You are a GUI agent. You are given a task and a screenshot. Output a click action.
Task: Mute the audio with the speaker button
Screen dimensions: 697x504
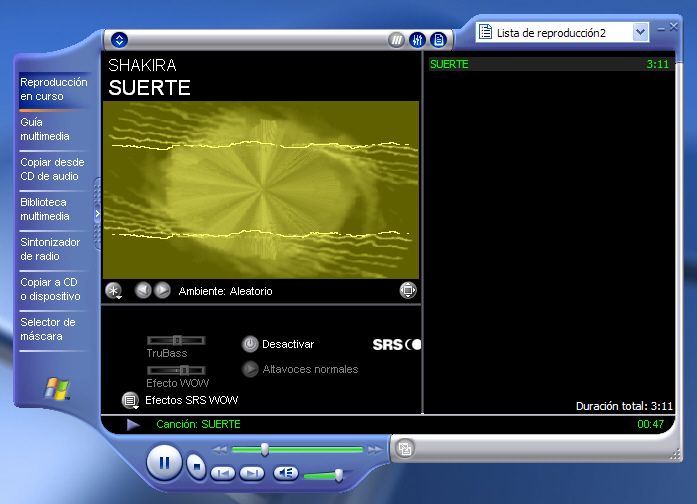(285, 473)
